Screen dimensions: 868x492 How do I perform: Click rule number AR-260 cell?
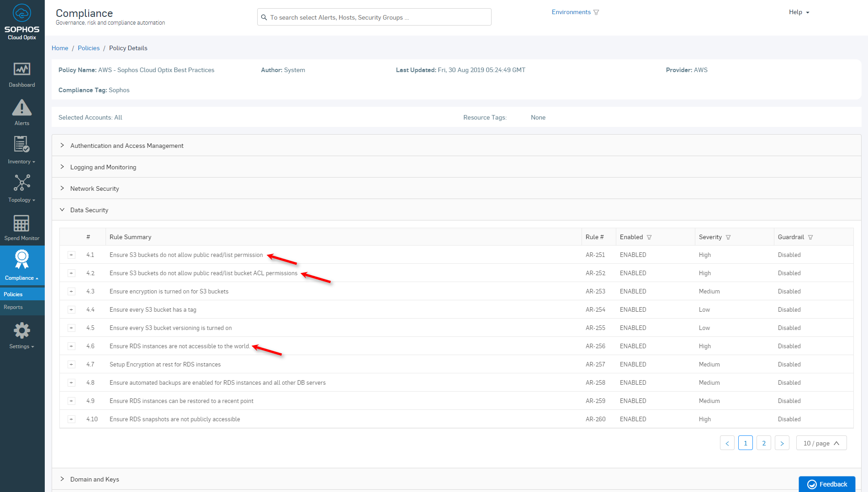(x=596, y=419)
